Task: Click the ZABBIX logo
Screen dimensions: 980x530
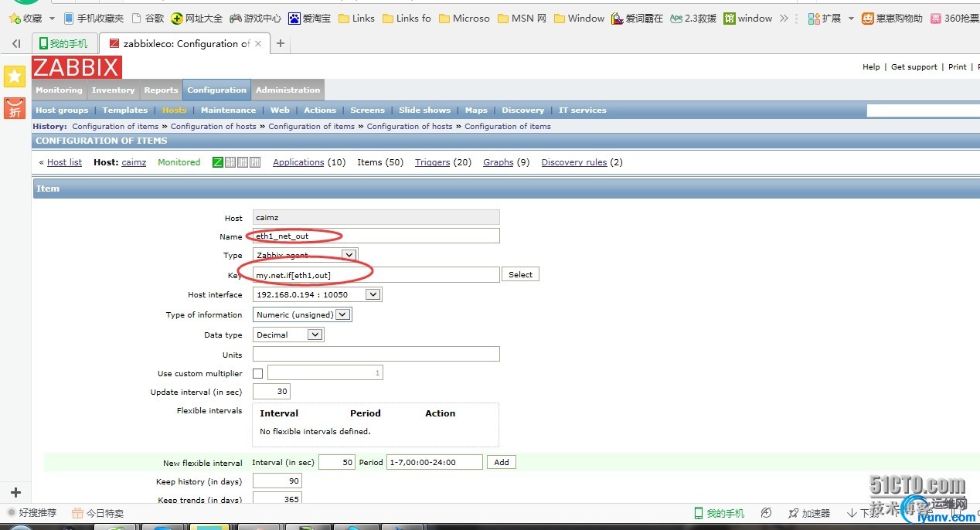Action: coord(77,67)
